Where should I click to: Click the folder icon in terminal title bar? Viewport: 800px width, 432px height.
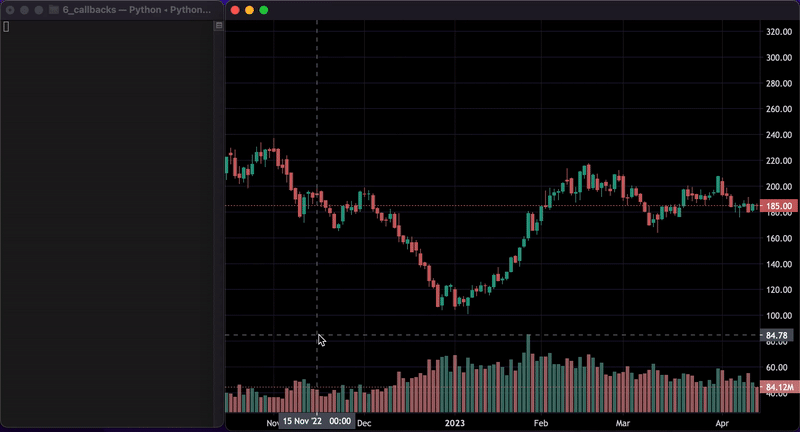[x=53, y=10]
